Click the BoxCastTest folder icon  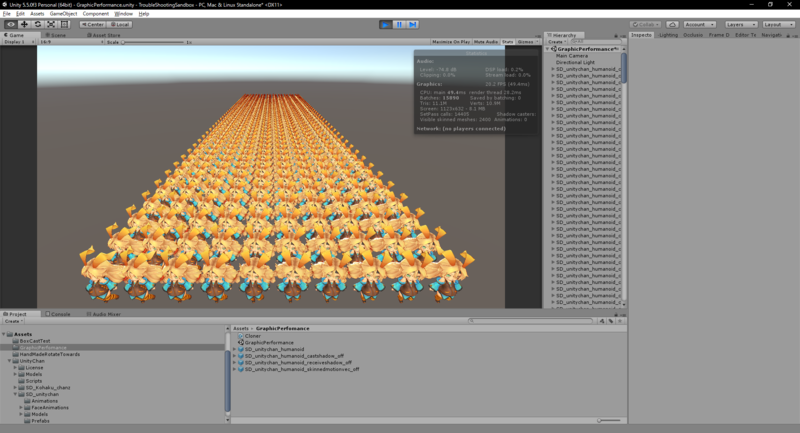[15, 341]
